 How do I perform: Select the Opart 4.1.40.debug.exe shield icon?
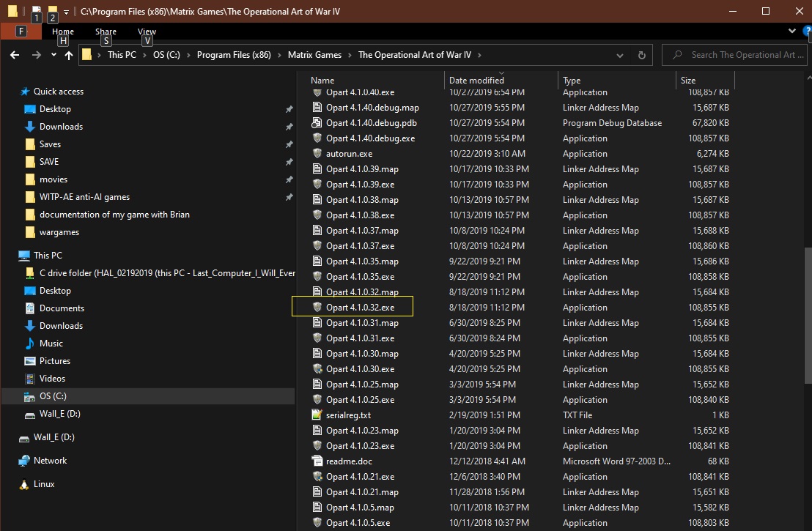coord(317,138)
